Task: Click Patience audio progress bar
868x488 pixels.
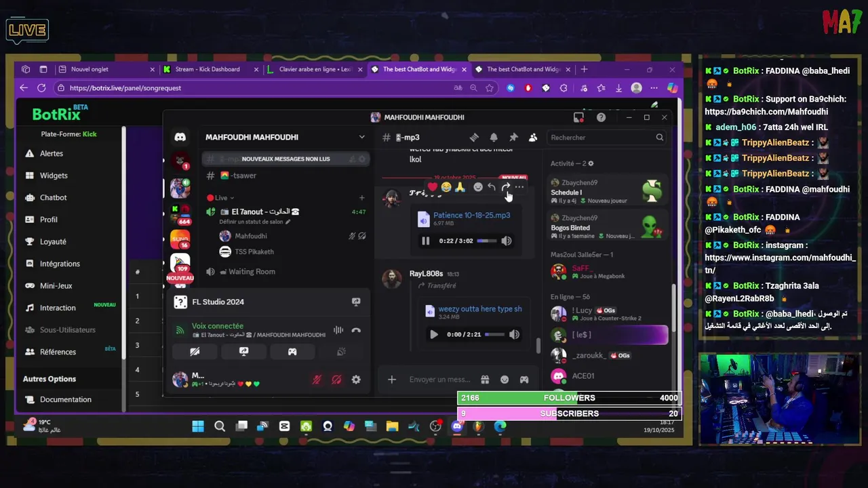Action: [x=487, y=241]
